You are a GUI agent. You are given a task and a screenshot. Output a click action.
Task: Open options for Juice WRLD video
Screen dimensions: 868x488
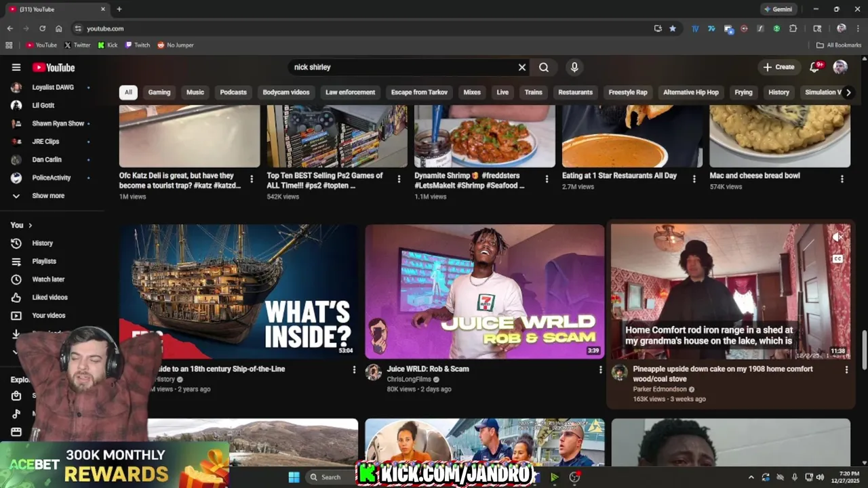[600, 369]
